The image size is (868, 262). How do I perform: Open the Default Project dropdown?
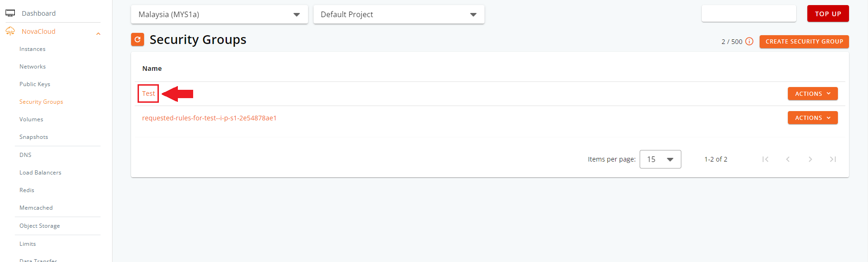click(398, 14)
